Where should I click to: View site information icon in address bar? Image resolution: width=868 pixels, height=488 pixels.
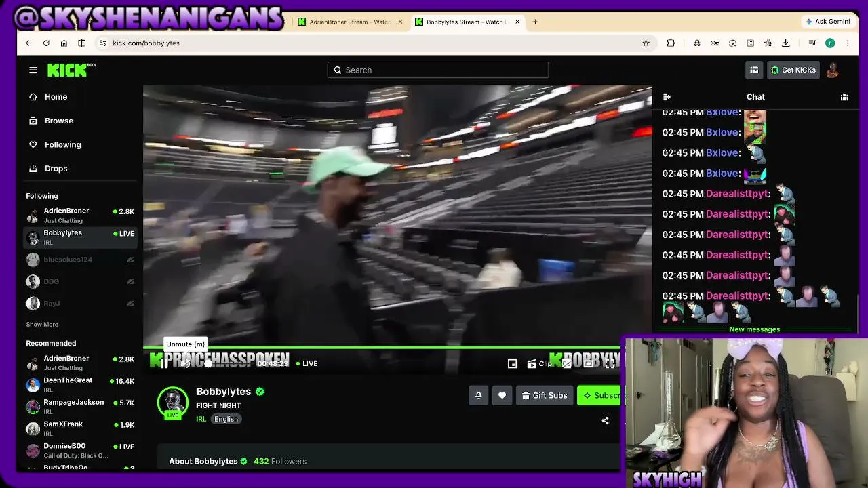click(103, 43)
